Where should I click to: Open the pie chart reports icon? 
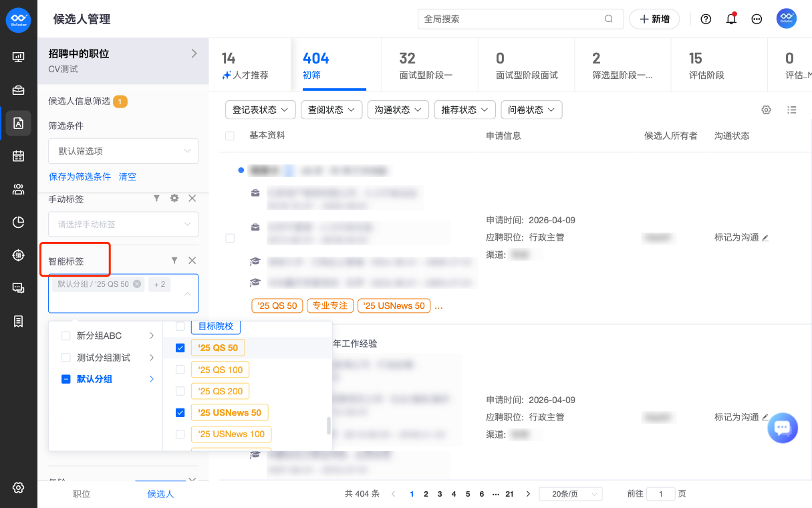19,222
